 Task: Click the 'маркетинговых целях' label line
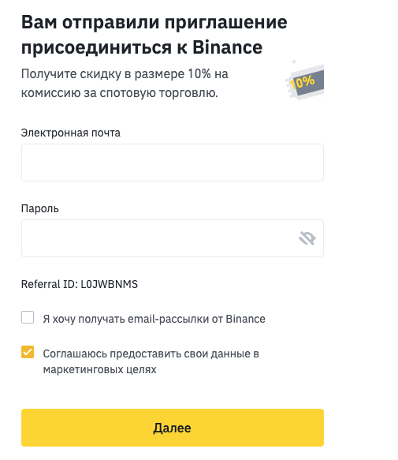(100, 369)
